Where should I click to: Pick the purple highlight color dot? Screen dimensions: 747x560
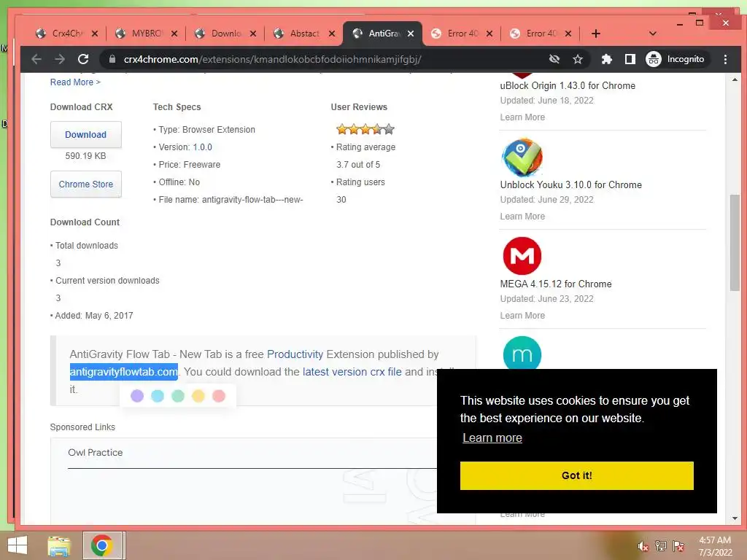137,396
